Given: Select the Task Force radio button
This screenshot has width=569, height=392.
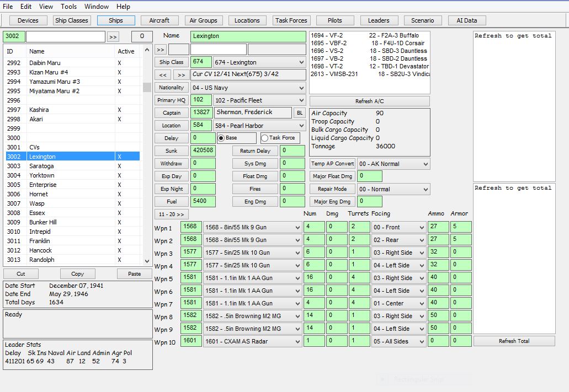Looking at the screenshot, I should click(x=264, y=138).
